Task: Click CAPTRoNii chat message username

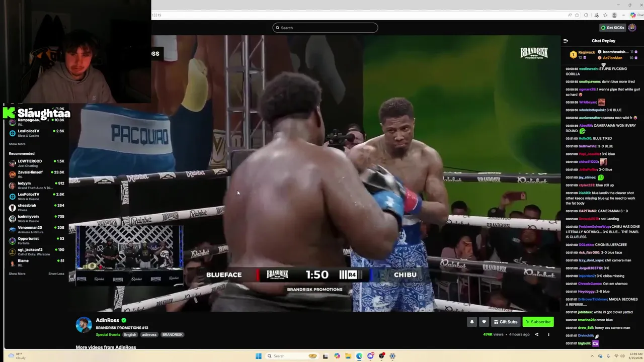Action: tap(587, 211)
